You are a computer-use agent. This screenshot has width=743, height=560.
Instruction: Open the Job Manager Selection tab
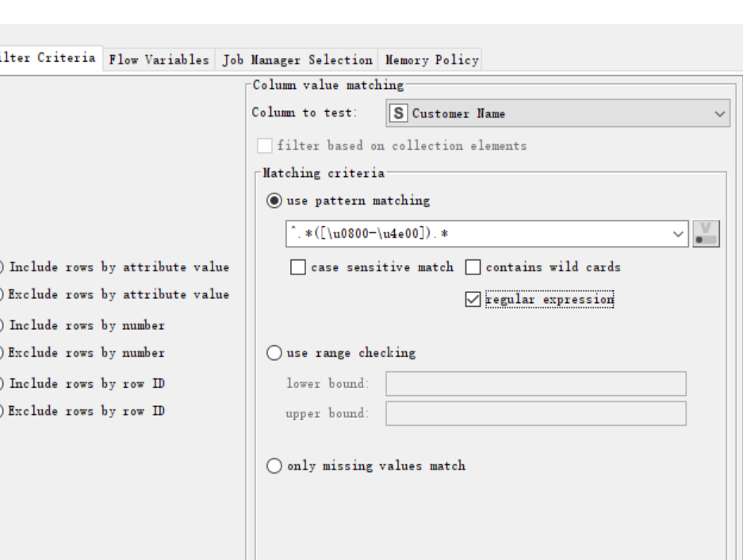(298, 59)
